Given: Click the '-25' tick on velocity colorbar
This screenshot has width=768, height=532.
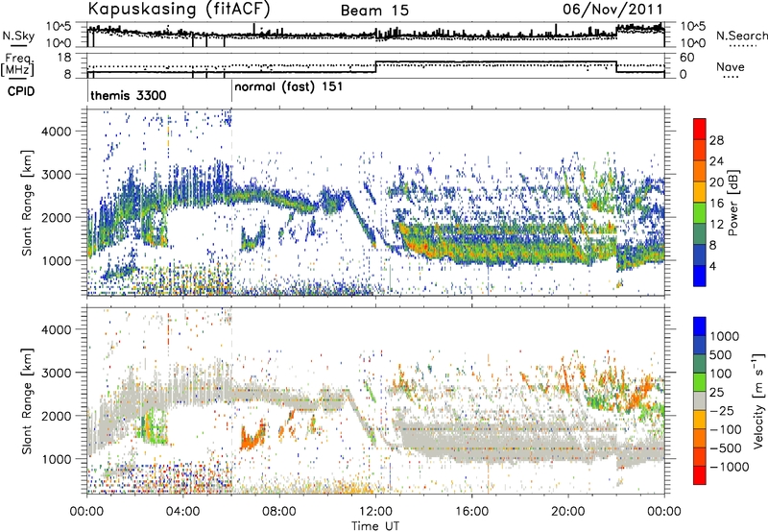Looking at the screenshot, I should point(721,410).
